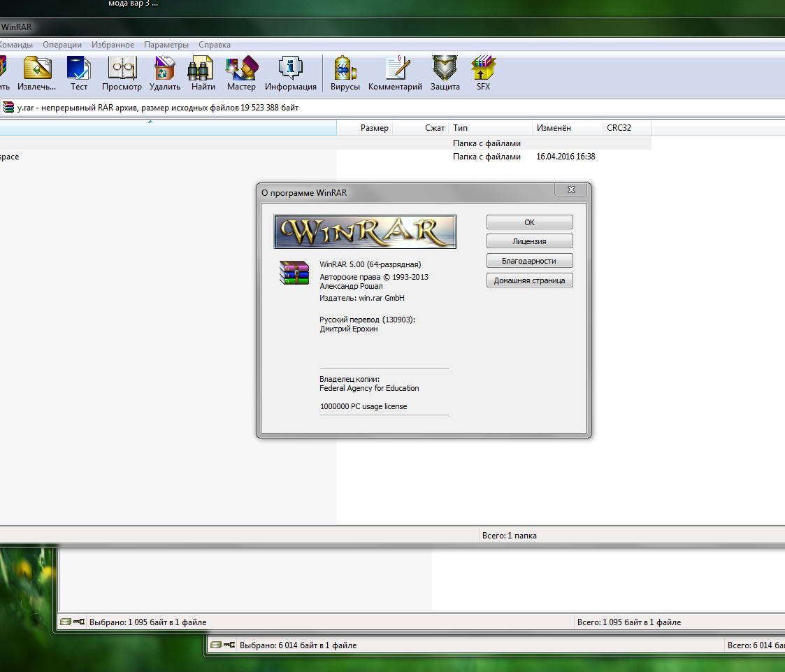Viewport: 785px width, 672px height.
Task: Open the View (Просмотр) toolbar tool
Action: pyautogui.click(x=122, y=70)
